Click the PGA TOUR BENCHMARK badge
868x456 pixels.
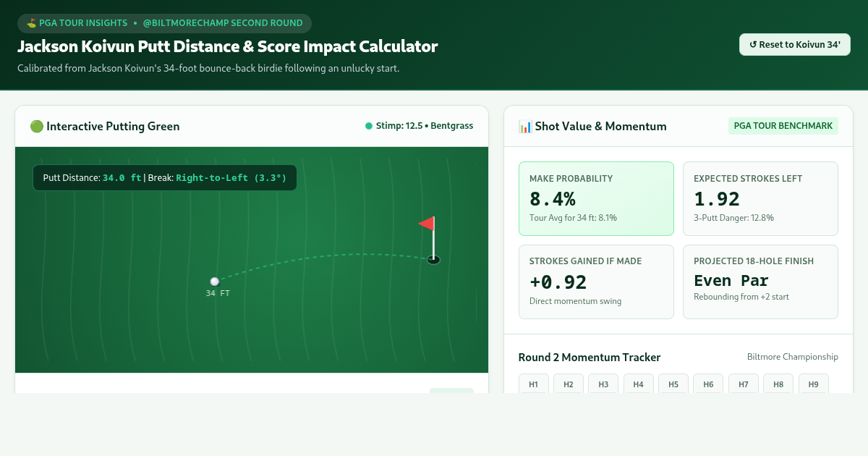pos(783,126)
